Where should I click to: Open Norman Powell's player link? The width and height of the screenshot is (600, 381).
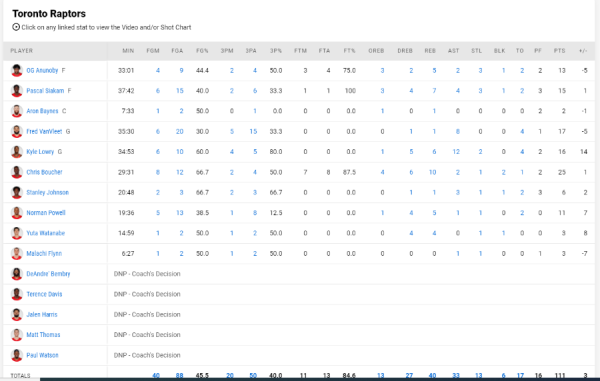[x=46, y=213]
